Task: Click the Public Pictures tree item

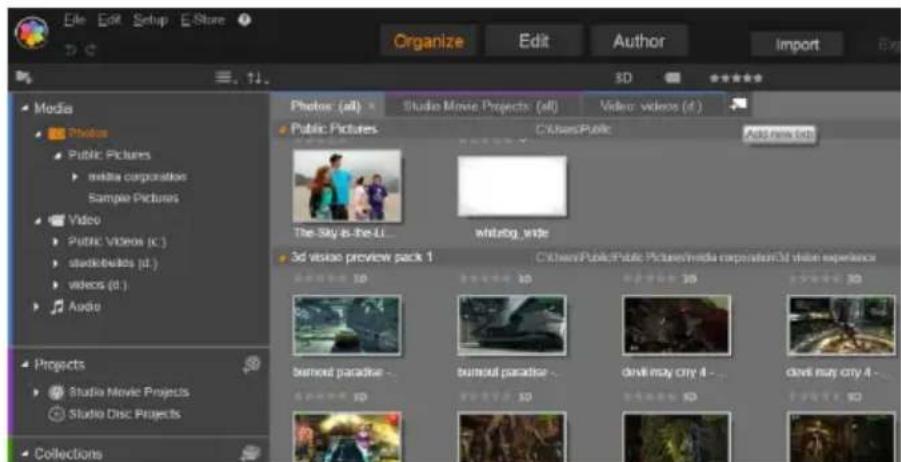Action: coord(109,156)
